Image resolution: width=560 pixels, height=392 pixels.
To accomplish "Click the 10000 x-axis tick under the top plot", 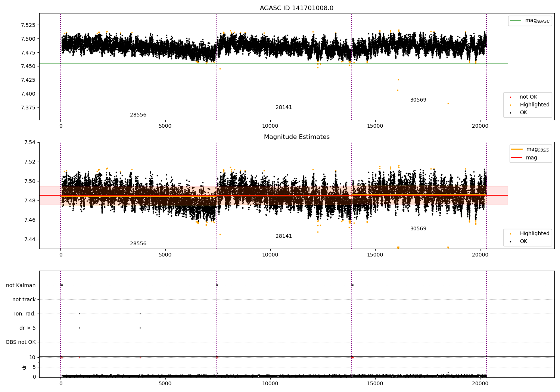I will [x=270, y=126].
